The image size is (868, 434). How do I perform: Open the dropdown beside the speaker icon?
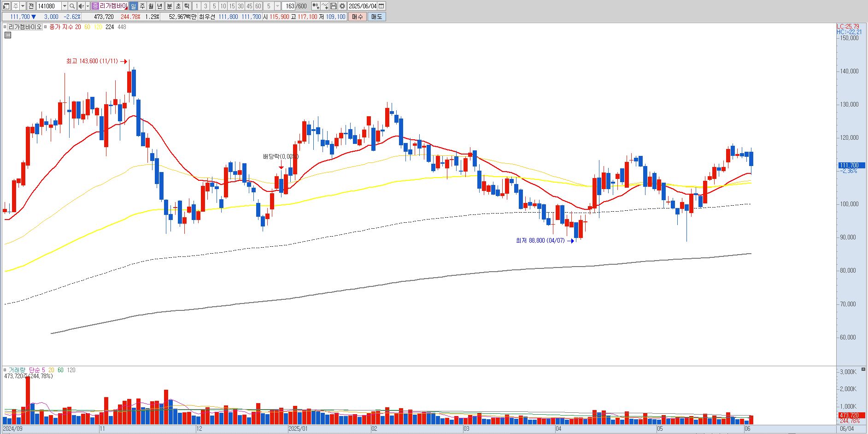click(88, 6)
